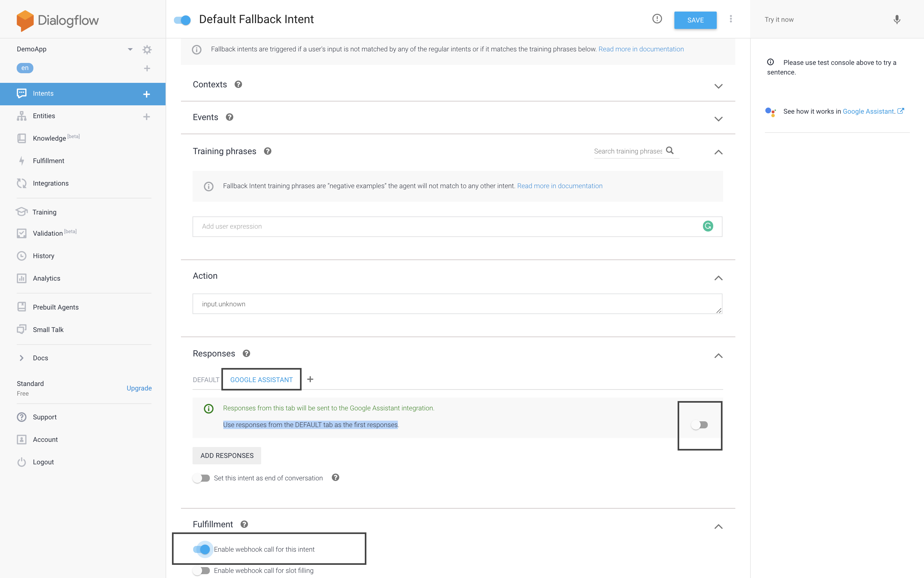Open Contexts help question mark

click(238, 84)
